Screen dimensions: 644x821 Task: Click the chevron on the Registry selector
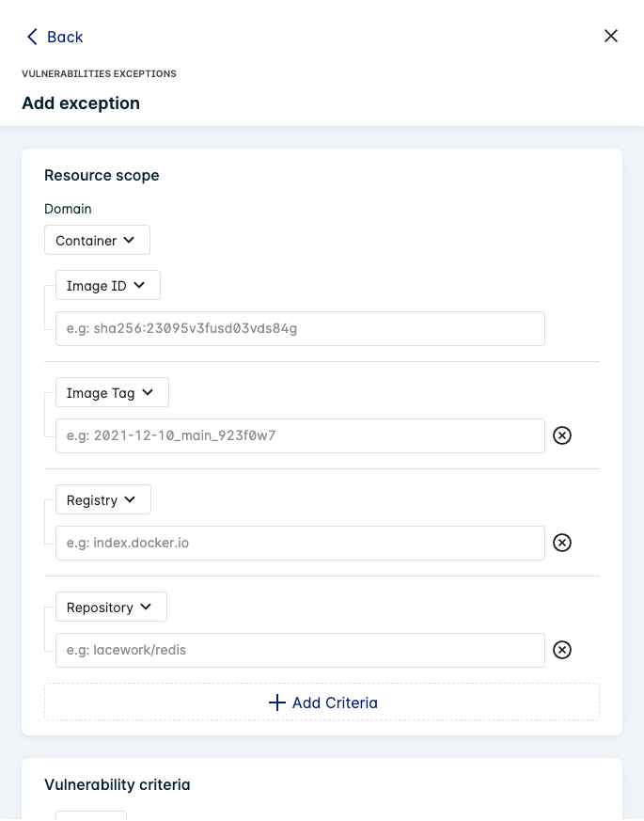click(130, 499)
